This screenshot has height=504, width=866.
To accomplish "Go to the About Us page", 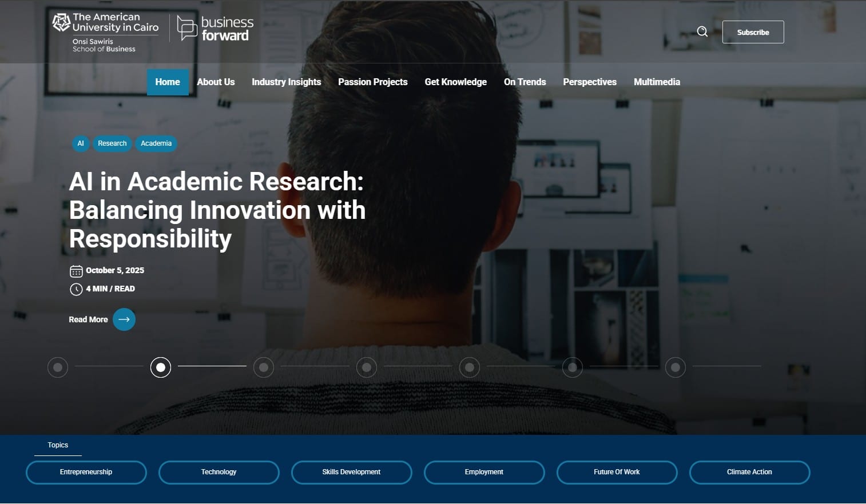I will pyautogui.click(x=216, y=82).
